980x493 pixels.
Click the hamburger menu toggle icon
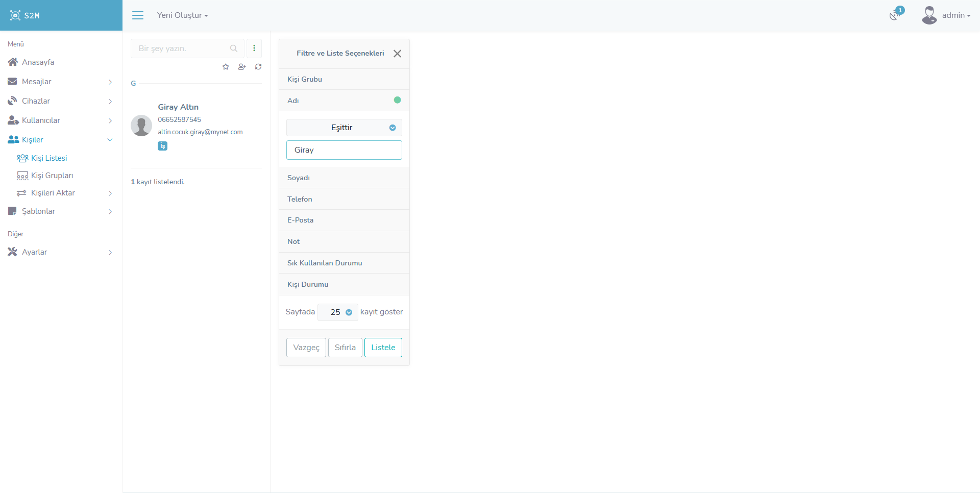point(138,15)
